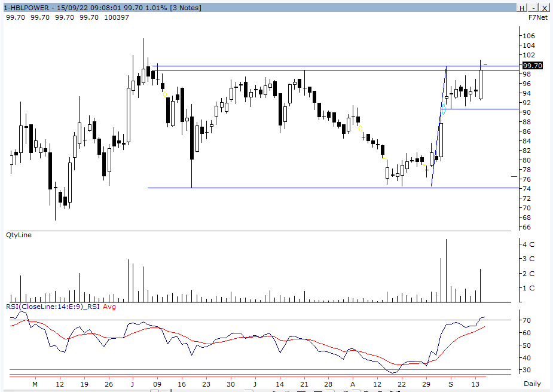Minimize the chart using the dash button
Screen dimensions: 553x392
pyautogui.click(x=534, y=8)
